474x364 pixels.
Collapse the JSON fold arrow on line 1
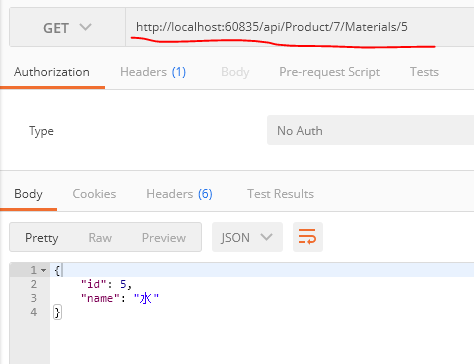click(x=44, y=270)
